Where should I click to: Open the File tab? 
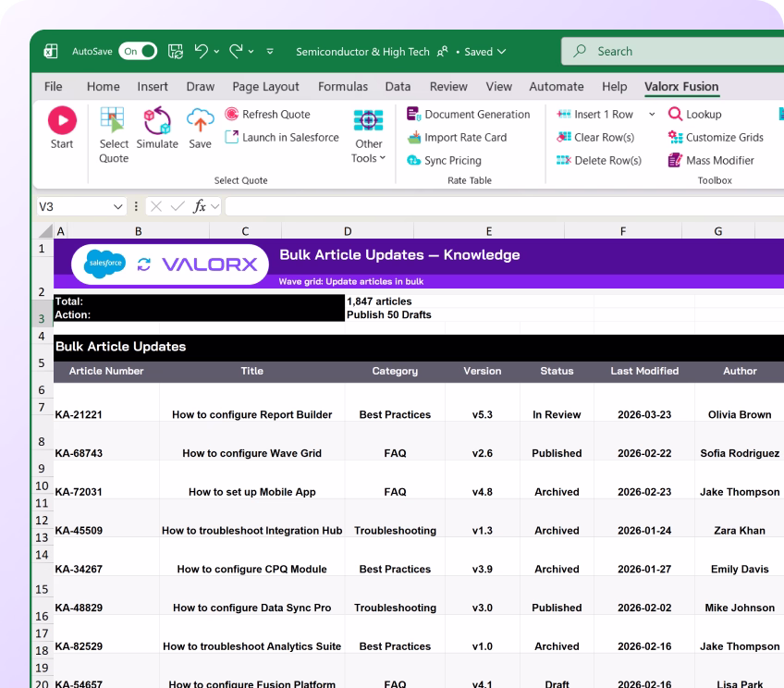(53, 87)
